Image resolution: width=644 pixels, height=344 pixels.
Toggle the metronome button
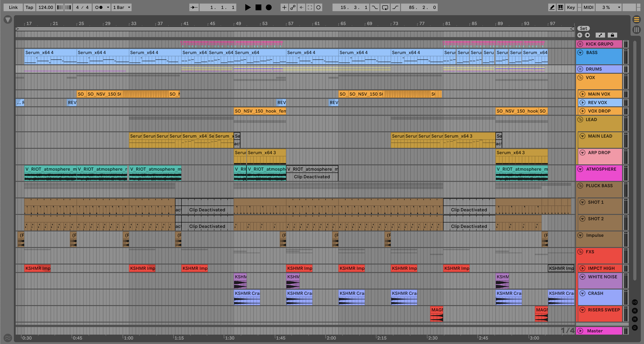pos(99,7)
